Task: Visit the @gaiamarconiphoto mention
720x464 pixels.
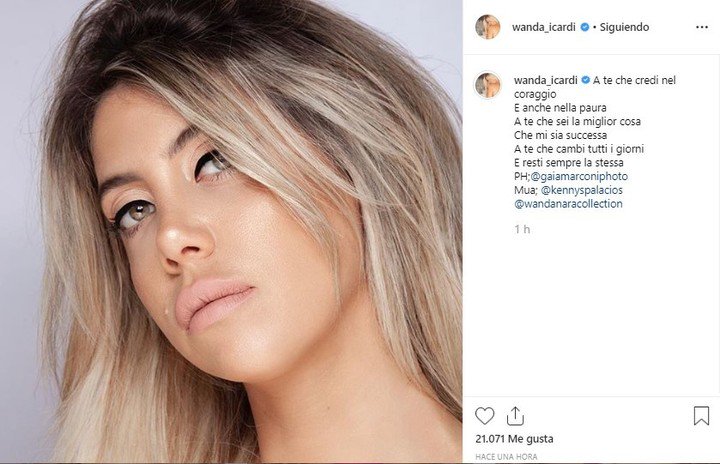Action: coord(579,176)
